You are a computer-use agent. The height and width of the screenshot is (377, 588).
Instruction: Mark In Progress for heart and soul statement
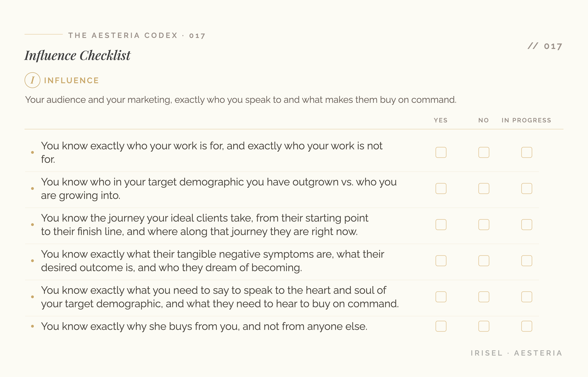coord(526,297)
